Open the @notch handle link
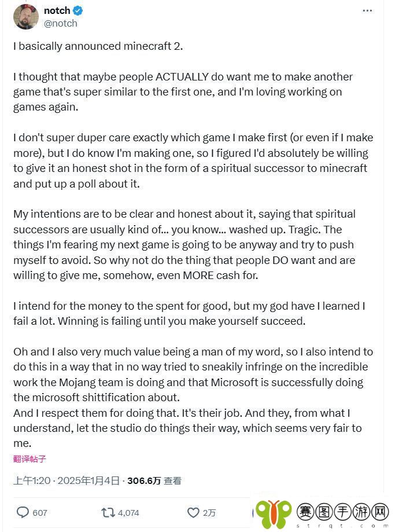The height and width of the screenshot is (532, 395). coord(60,23)
